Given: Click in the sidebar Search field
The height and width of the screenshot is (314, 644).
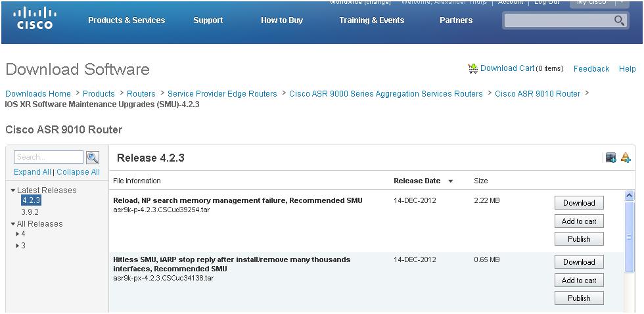Looking at the screenshot, I should (x=49, y=157).
